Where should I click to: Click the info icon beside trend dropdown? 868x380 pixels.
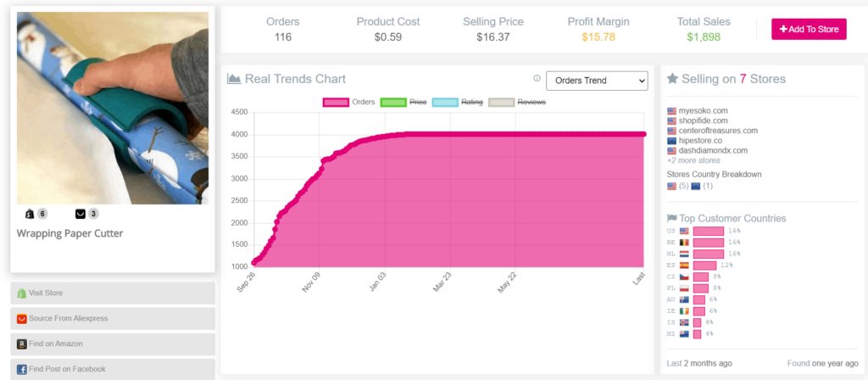pos(537,79)
